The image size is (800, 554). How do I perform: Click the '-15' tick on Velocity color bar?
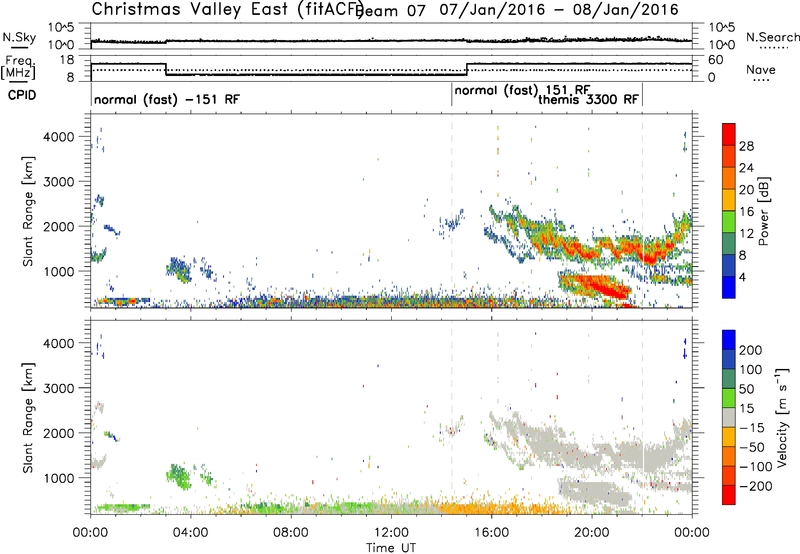coord(752,428)
